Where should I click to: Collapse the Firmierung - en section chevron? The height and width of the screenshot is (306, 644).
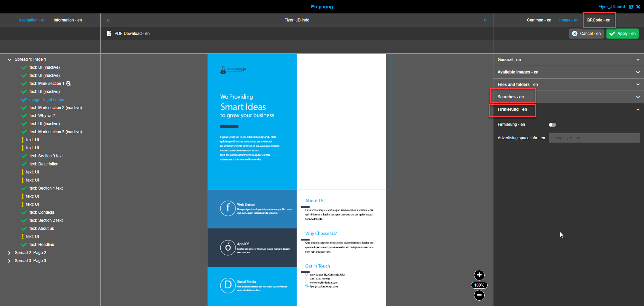click(x=638, y=109)
